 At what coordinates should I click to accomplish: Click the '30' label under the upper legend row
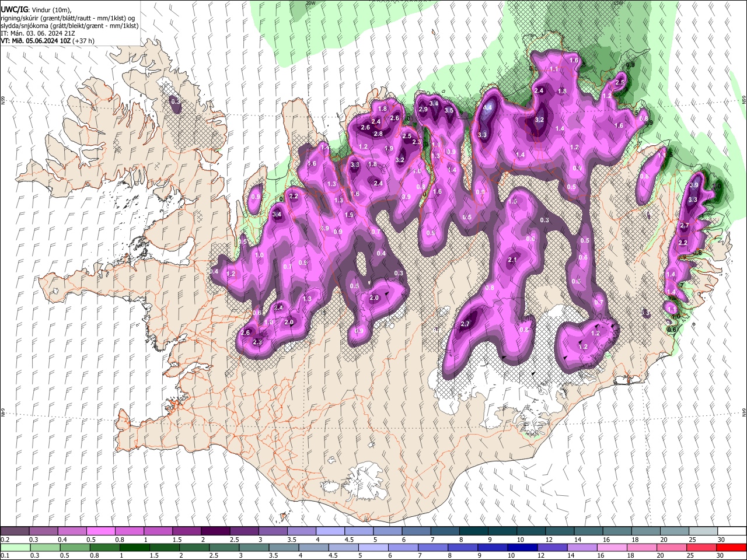pyautogui.click(x=721, y=540)
